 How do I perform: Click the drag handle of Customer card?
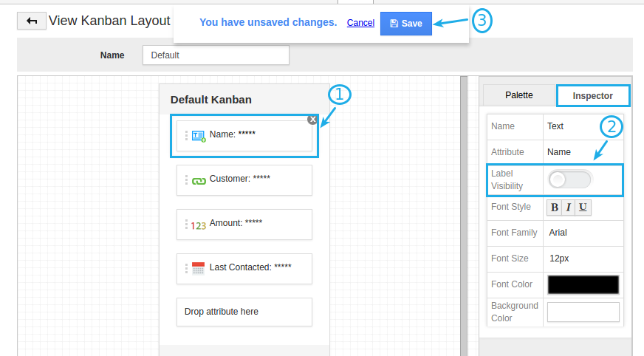click(x=186, y=179)
